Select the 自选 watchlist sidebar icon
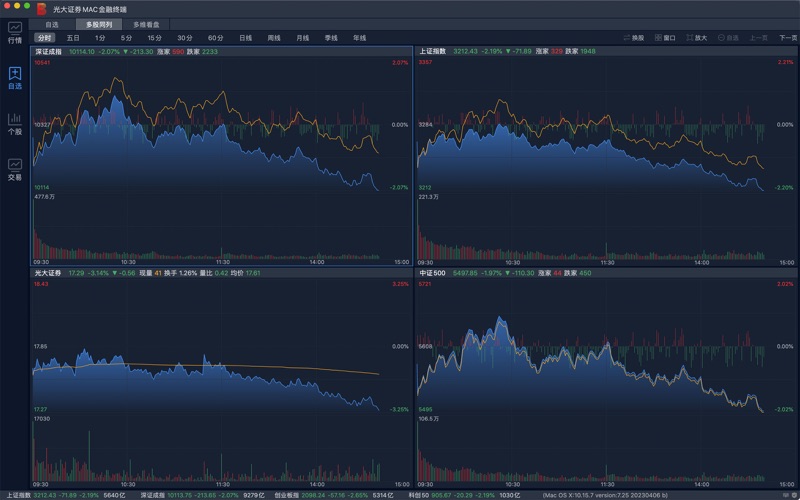The image size is (800, 500). pos(14,78)
